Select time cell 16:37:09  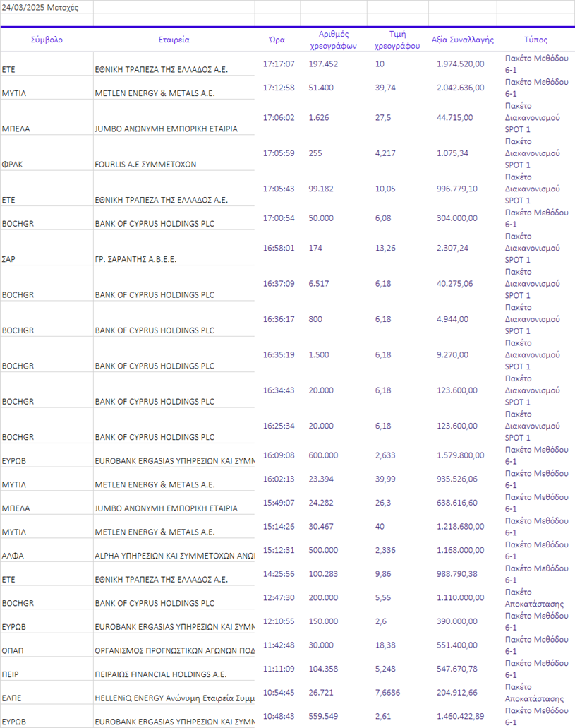click(x=279, y=284)
